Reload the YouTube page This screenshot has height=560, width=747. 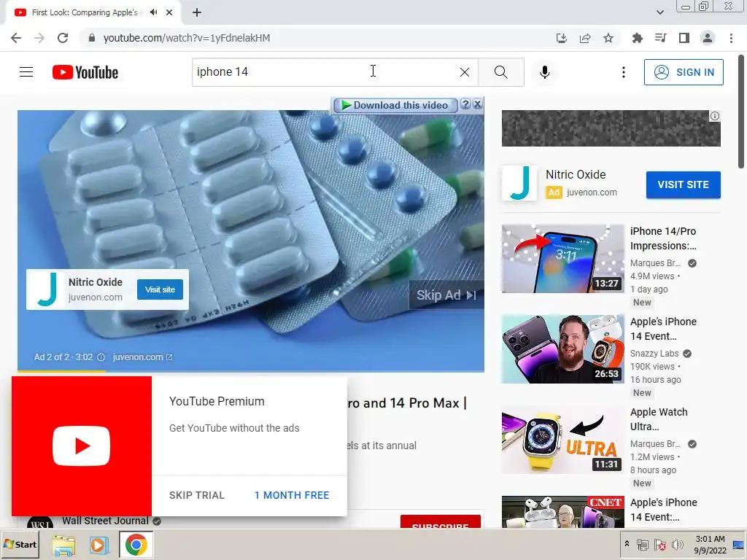click(63, 38)
